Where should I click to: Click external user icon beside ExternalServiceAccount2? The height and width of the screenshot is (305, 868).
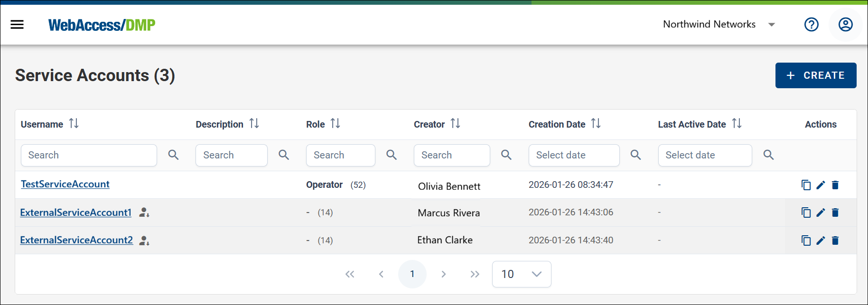coord(144,240)
